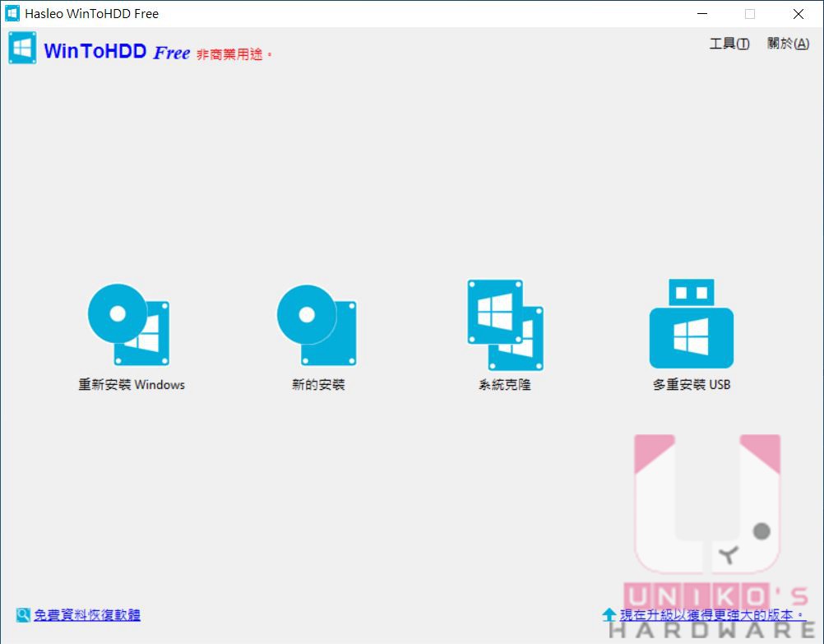Viewport: 824px width, 644px height.
Task: Close the WinToHDD window
Action: [x=799, y=14]
